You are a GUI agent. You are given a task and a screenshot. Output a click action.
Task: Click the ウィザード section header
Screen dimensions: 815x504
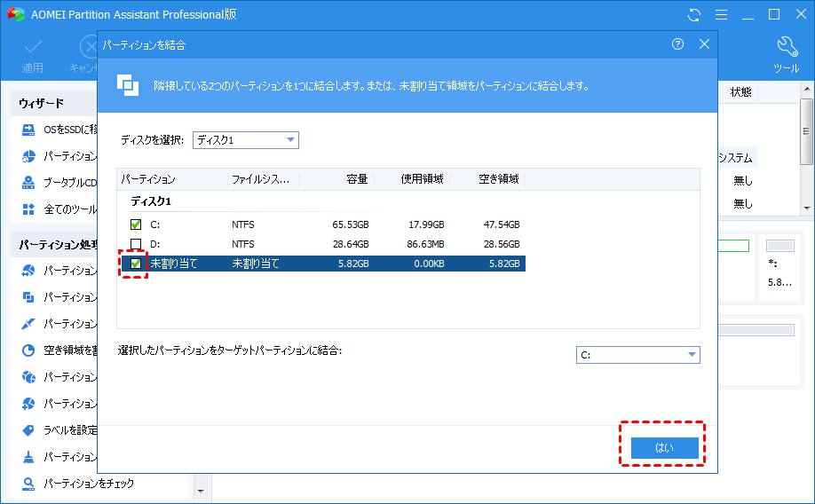point(41,104)
